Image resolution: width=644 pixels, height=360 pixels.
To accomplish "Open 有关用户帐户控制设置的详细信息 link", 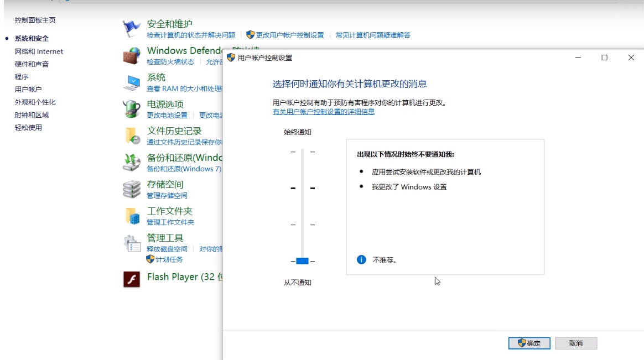I will tap(324, 112).
